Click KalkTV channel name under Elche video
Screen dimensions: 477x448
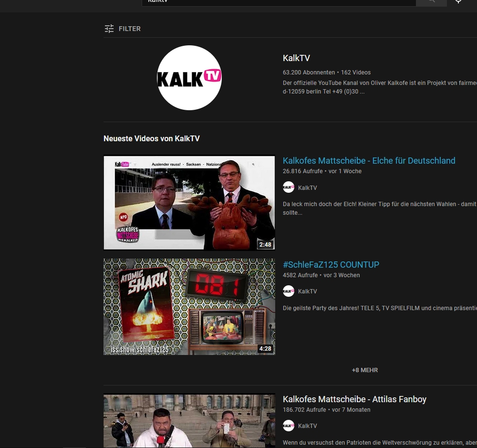coord(307,188)
